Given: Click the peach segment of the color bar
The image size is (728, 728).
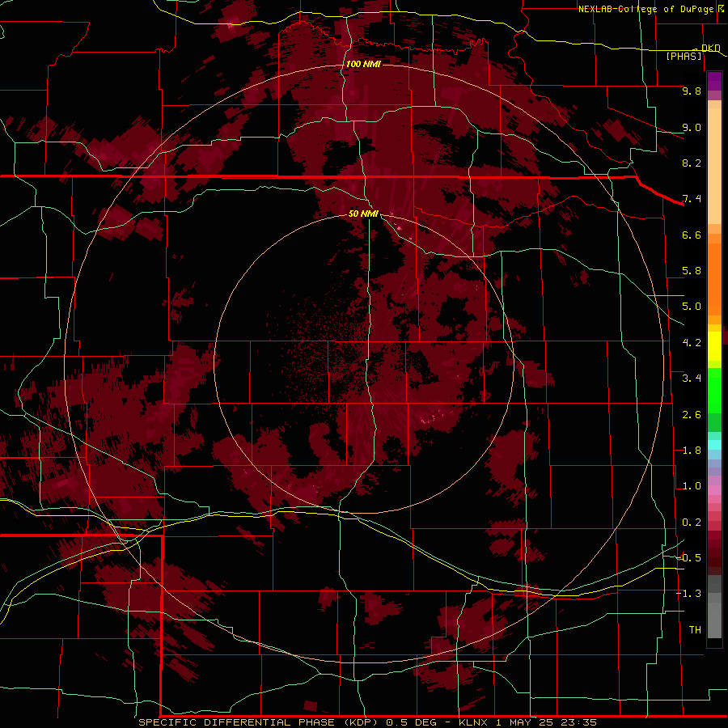Looking at the screenshot, I should (714, 166).
